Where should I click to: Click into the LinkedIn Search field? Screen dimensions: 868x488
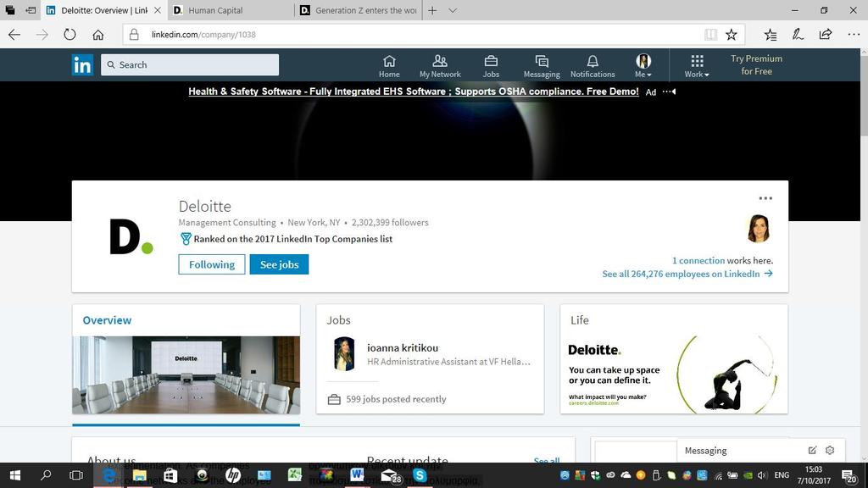tap(190, 64)
